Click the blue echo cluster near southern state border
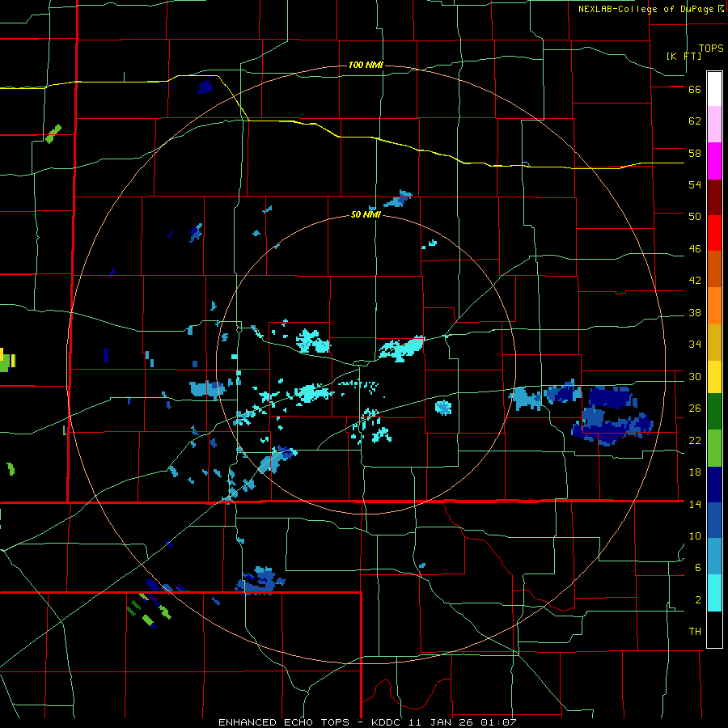The image size is (728, 728). [260, 580]
